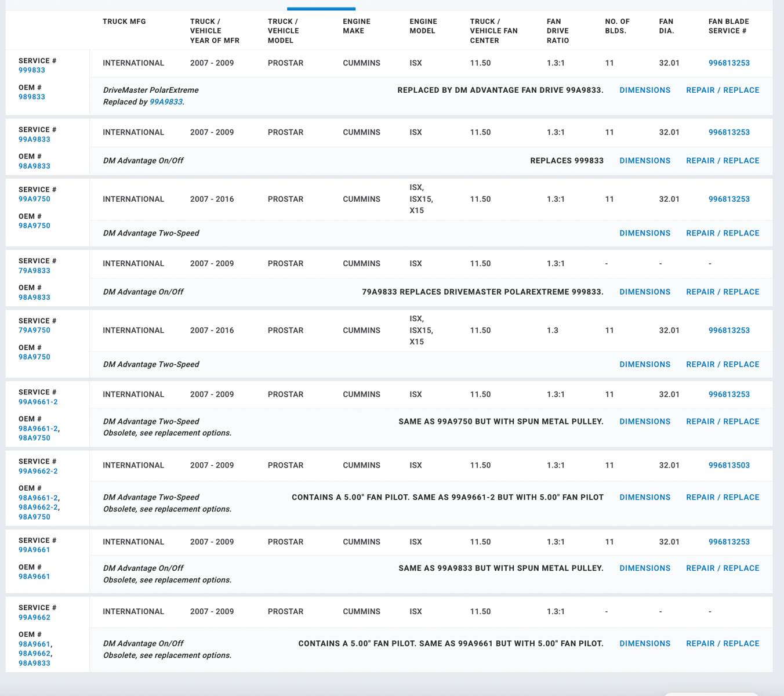The width and height of the screenshot is (784, 696).
Task: Open OEM 98A9661 under service 99A9662
Action: 34,644
